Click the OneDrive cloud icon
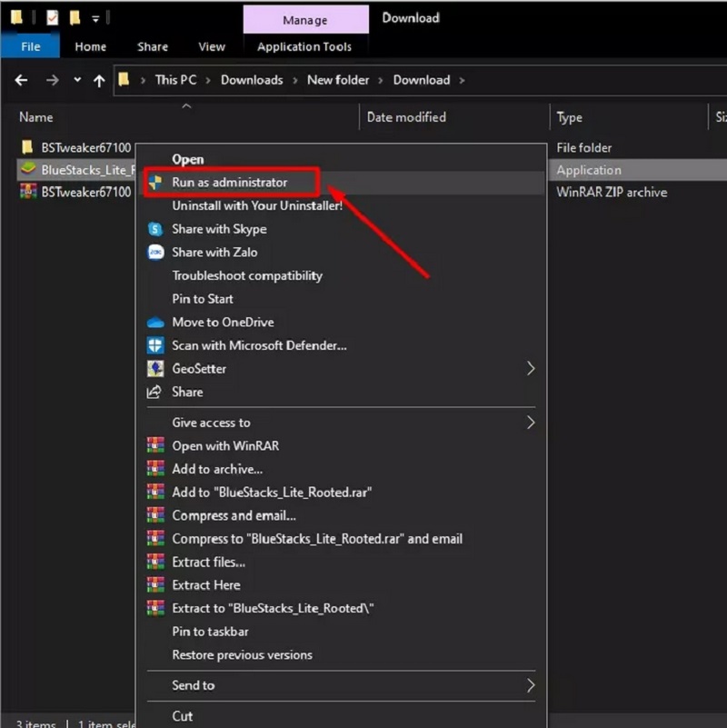Viewport: 727px width, 728px height. coord(155,322)
